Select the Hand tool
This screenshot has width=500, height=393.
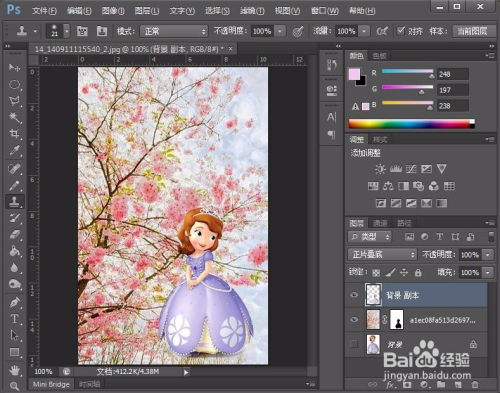point(14,370)
